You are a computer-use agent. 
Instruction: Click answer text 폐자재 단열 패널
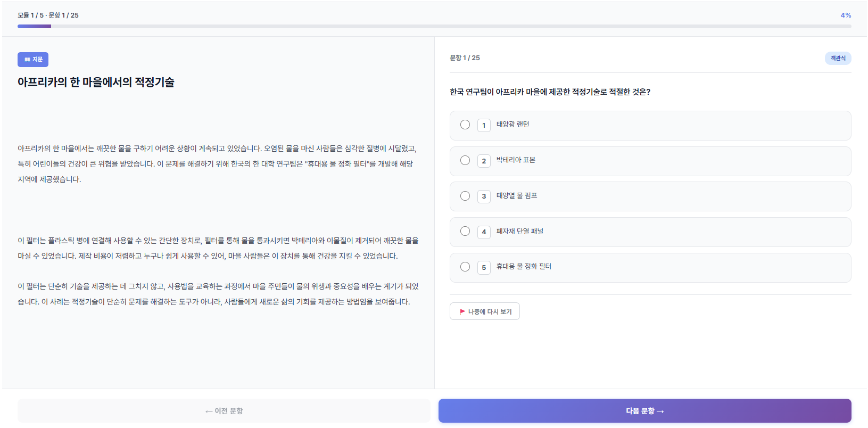coord(520,231)
